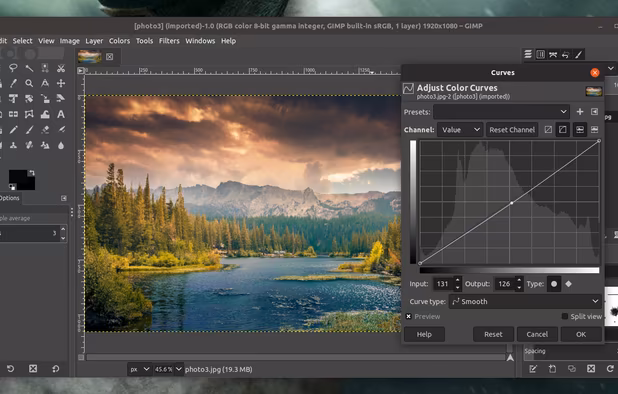Open the Channel Value dropdown
This screenshot has width=618, height=394.
click(x=460, y=130)
